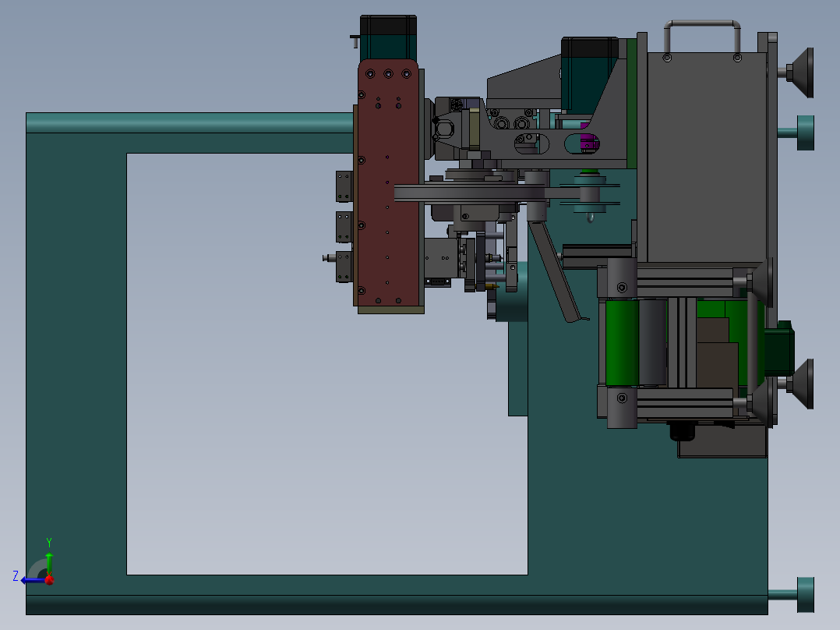840x630 pixels.
Task: Select the maroon vertical mounting plate
Action: 388,182
